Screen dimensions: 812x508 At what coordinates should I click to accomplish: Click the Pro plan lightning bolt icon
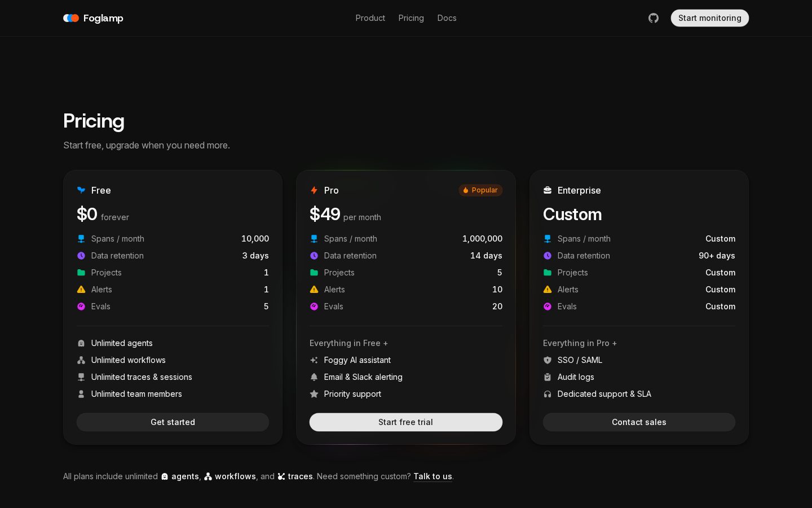pyautogui.click(x=314, y=190)
